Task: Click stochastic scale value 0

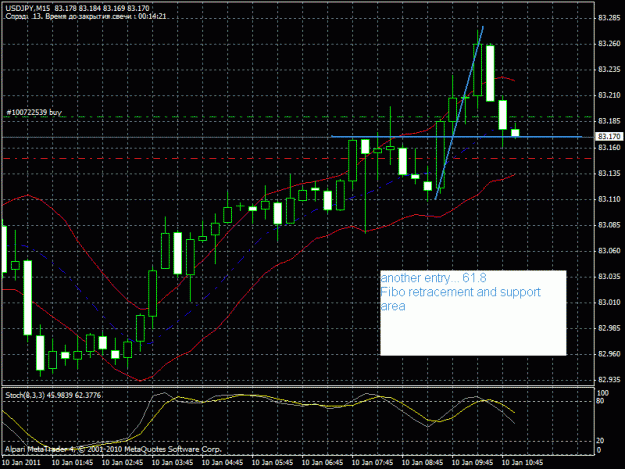Action: [599, 450]
